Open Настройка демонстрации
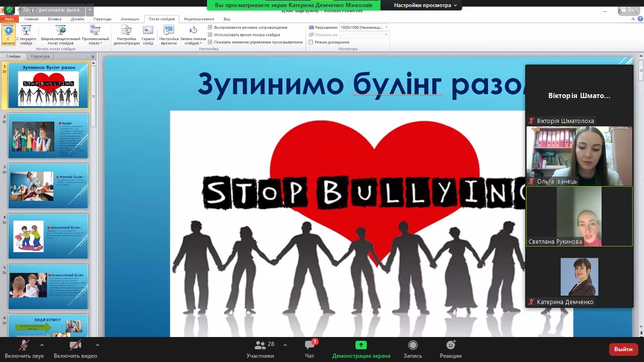 pyautogui.click(x=126, y=35)
